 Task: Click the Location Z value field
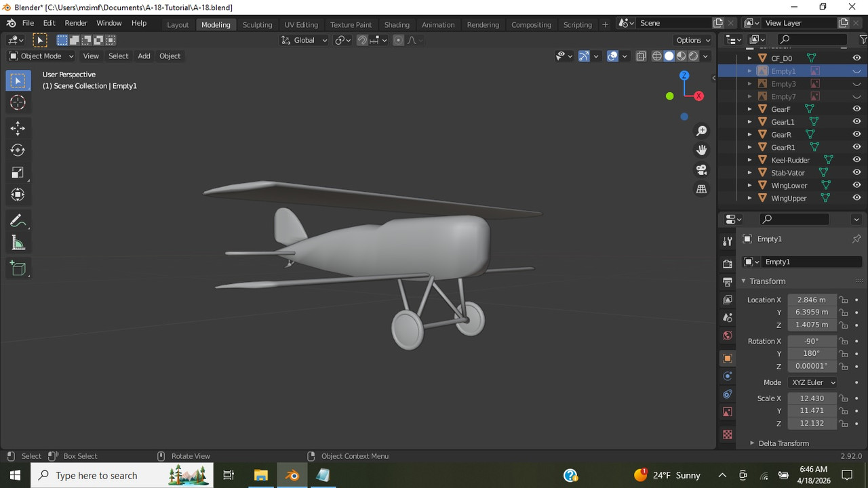tap(812, 325)
